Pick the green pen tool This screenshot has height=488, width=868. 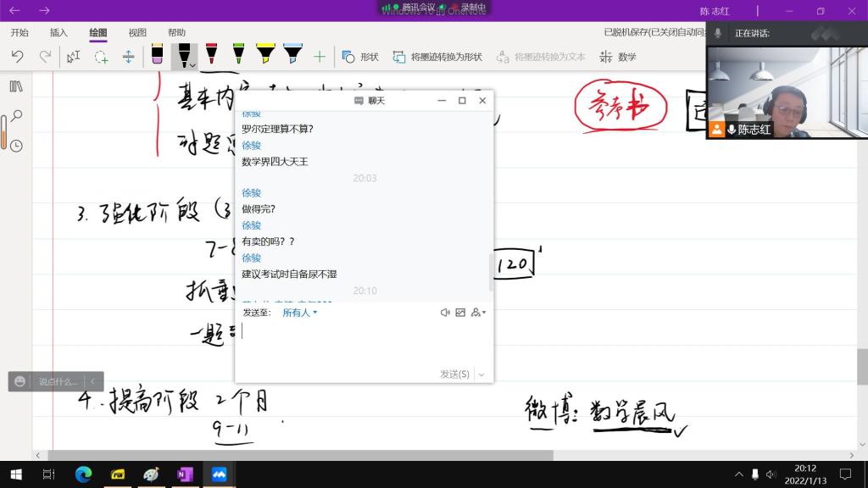click(238, 56)
